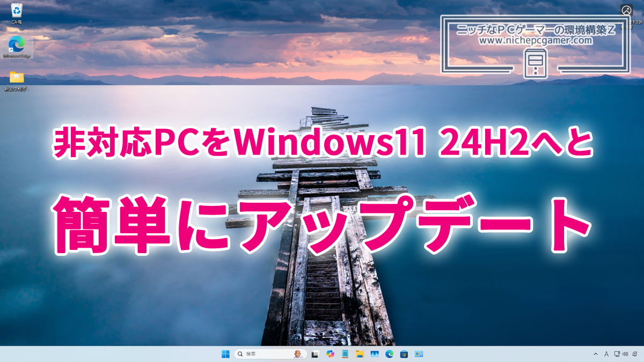Open the Photos app from the taskbar

click(x=418, y=354)
